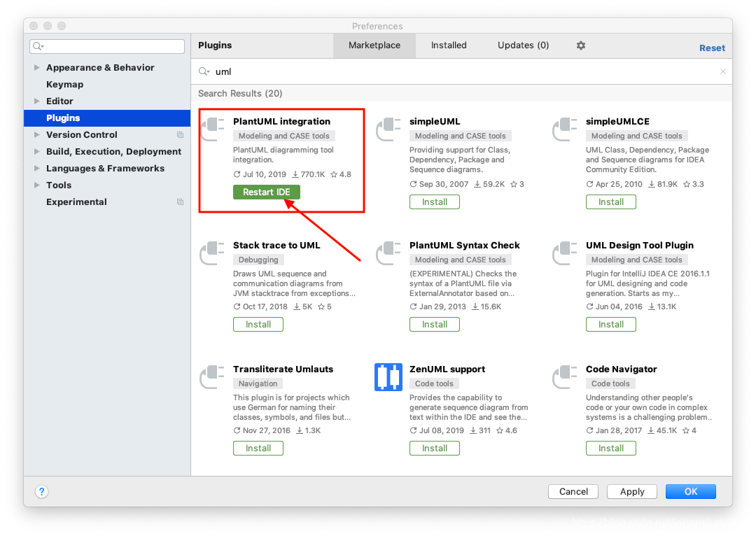Click the help question mark icon
This screenshot has width=756, height=536.
[41, 491]
